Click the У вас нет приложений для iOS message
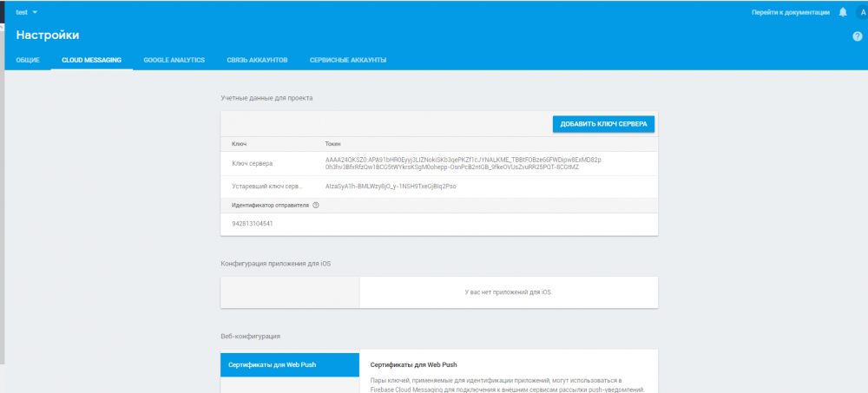 point(508,292)
